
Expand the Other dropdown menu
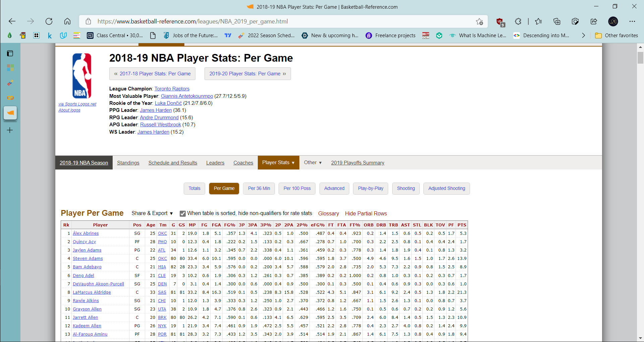(313, 163)
